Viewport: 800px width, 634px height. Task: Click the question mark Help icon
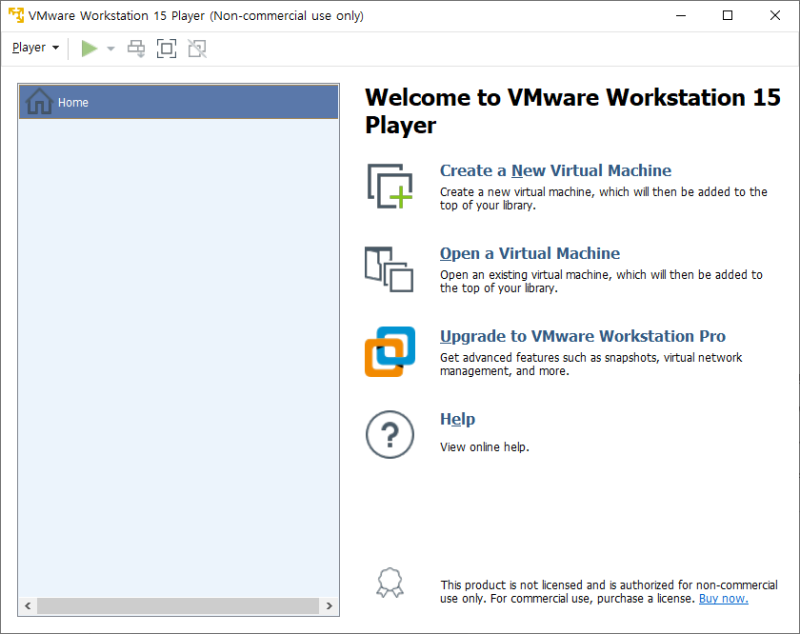[390, 434]
